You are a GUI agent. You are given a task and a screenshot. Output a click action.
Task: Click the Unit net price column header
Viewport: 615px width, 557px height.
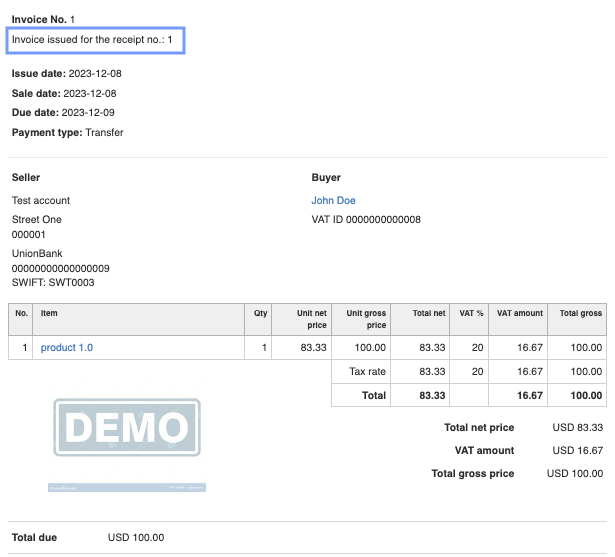312,319
